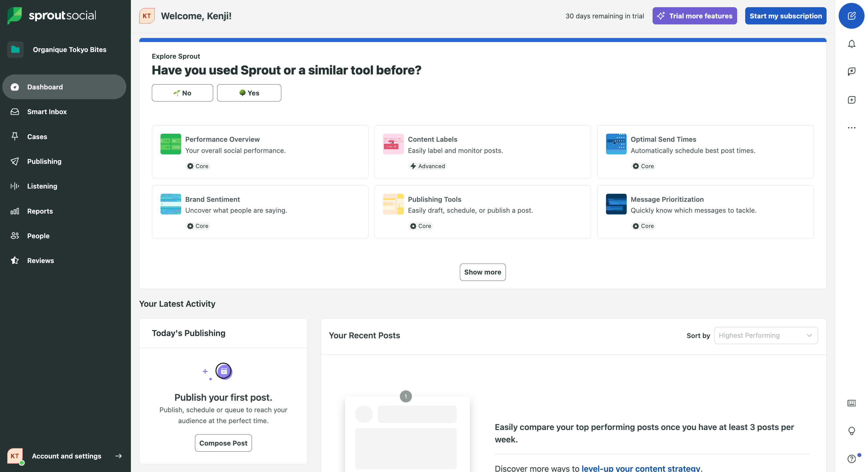Click the Compose Post button

[223, 443]
